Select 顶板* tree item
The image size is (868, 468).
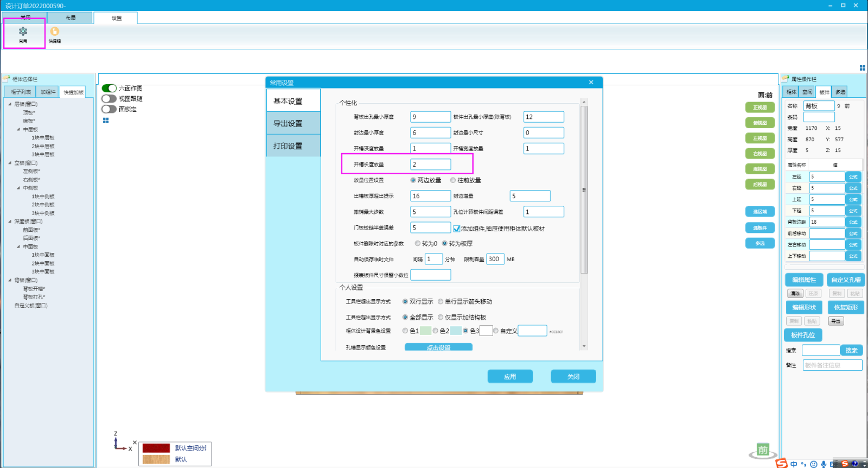pos(29,113)
